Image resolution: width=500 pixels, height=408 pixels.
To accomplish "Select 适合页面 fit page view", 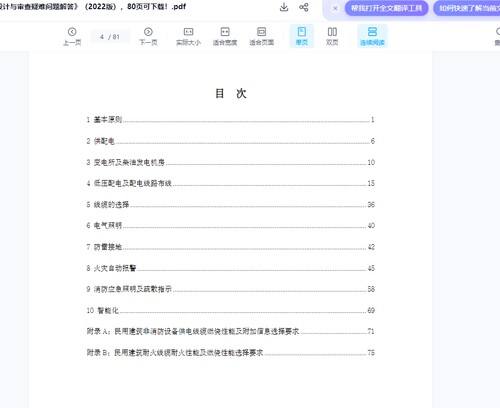I will pos(262,37).
